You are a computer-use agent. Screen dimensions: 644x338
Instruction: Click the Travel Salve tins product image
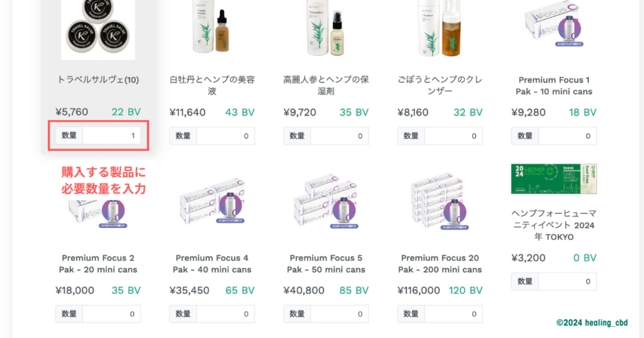tap(97, 30)
